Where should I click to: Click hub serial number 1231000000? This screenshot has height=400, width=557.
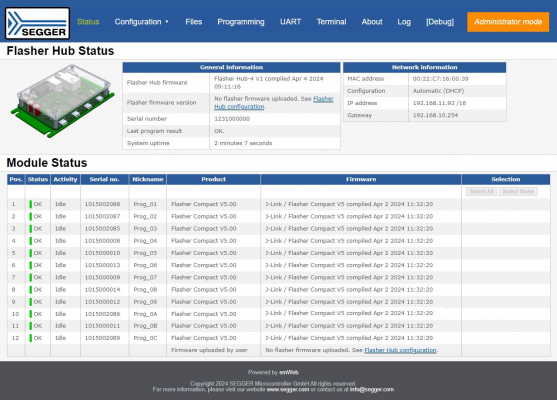click(232, 119)
